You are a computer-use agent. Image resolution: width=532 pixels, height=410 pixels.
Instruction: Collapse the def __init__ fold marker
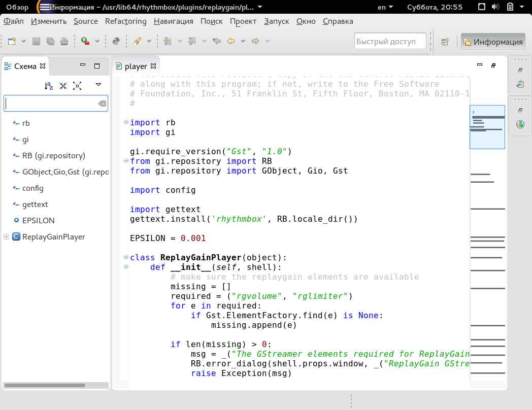(x=126, y=266)
